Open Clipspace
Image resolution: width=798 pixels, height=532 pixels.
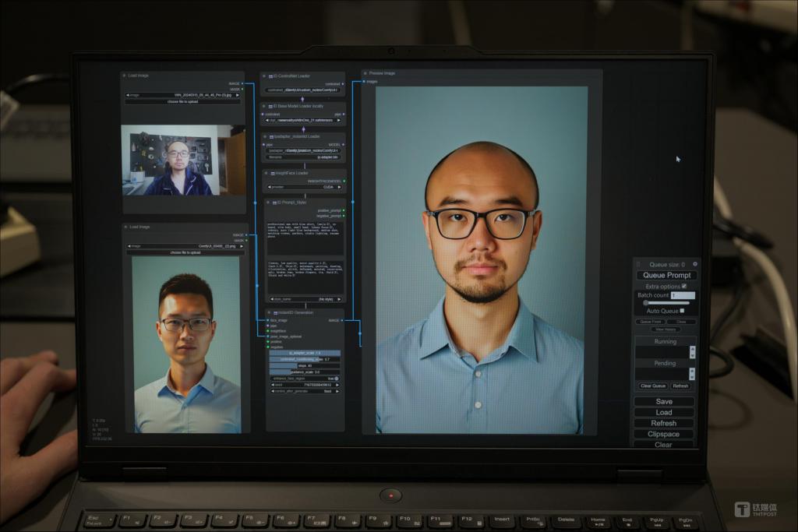pos(664,434)
